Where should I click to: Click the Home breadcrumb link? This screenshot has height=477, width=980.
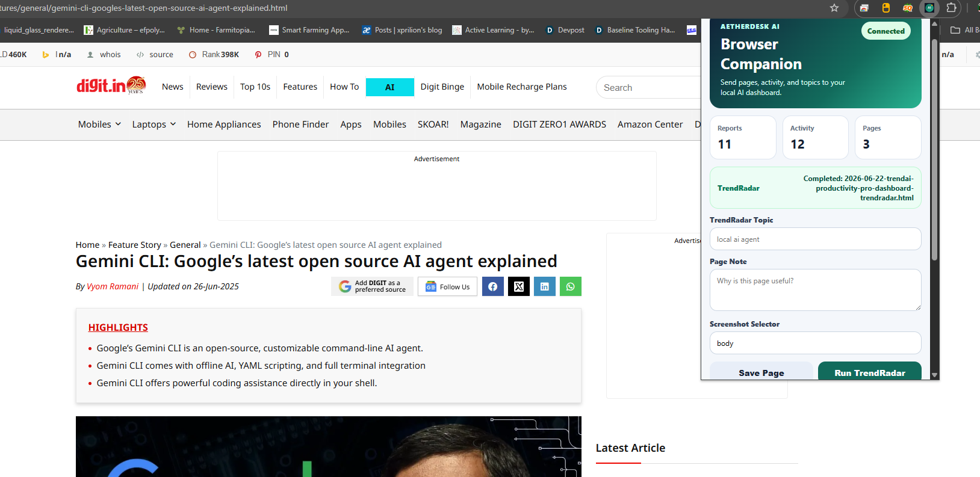click(x=87, y=245)
